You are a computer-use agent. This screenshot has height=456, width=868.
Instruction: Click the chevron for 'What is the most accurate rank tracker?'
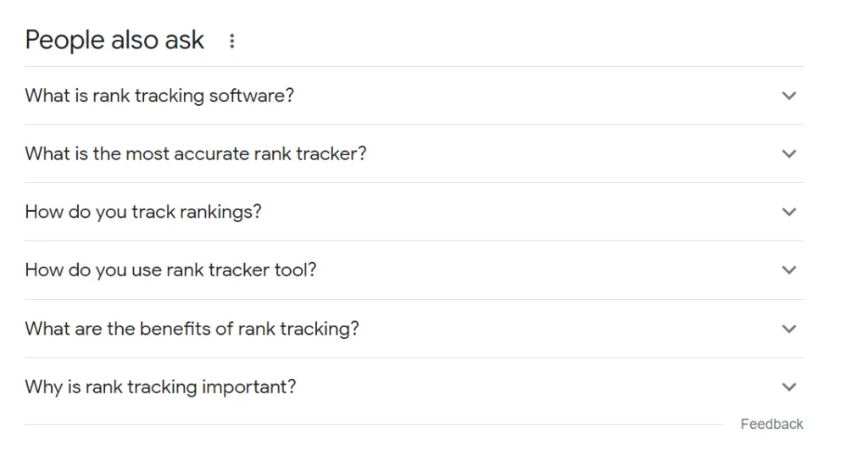point(789,154)
